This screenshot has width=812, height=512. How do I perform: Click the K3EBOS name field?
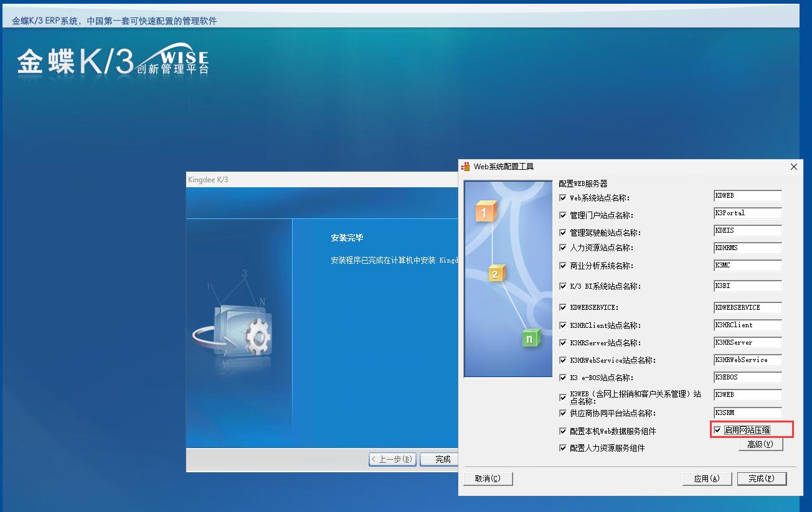pos(747,378)
